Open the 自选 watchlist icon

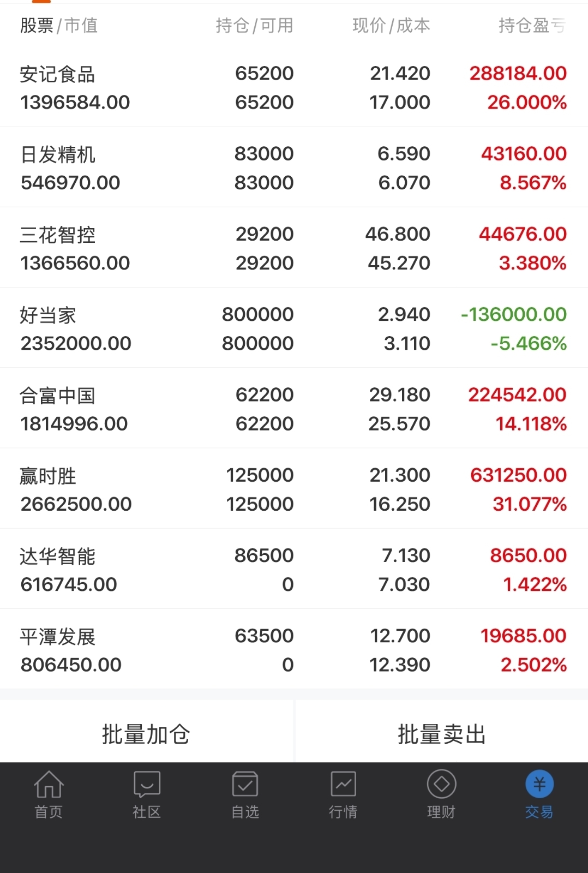245,785
